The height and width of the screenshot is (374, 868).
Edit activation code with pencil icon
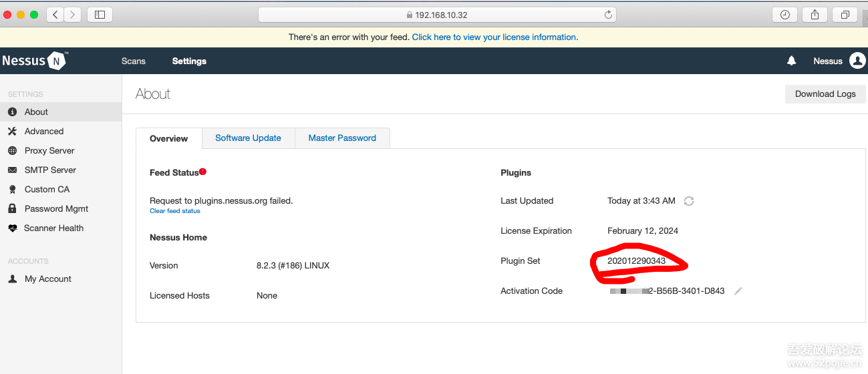pos(738,291)
